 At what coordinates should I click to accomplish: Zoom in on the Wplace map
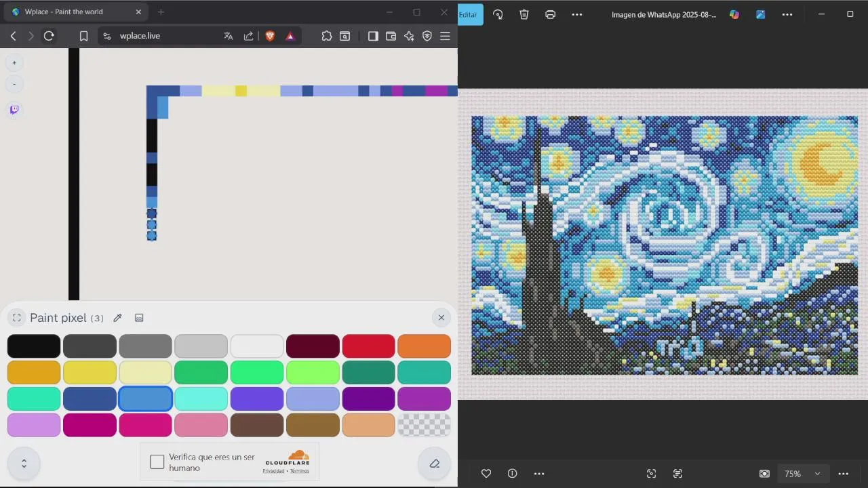[14, 62]
